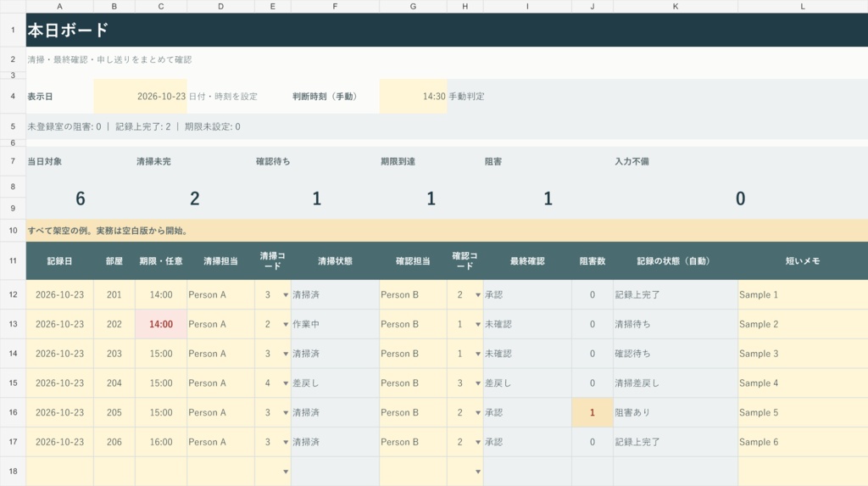The height and width of the screenshot is (486, 868).
Task: Select room number 201 cell
Action: [x=114, y=295]
